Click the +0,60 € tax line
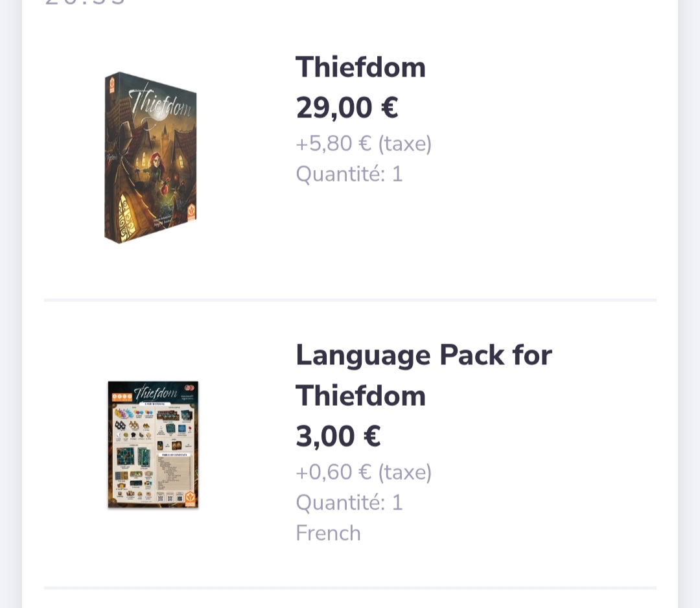The image size is (700, 608). pos(364,472)
